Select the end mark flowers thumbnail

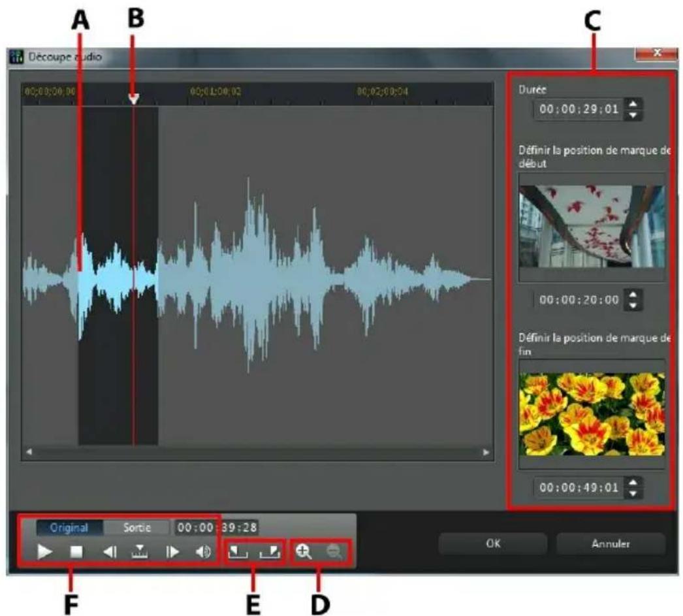[592, 414]
